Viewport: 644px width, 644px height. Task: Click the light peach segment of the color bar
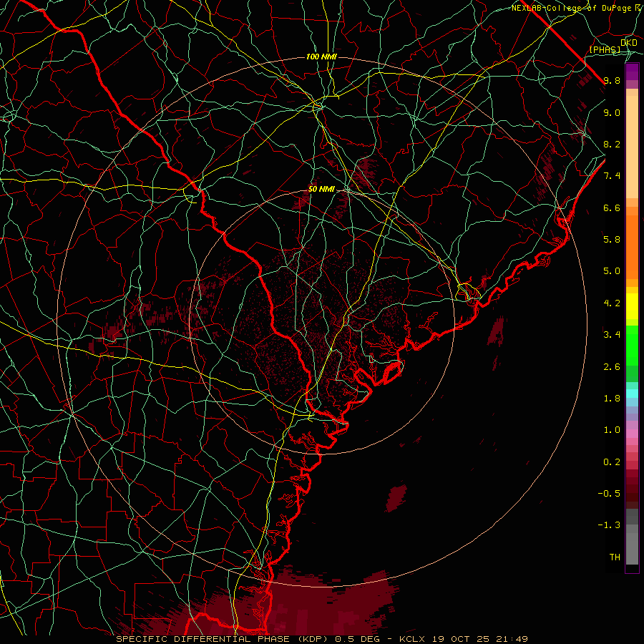[632, 147]
